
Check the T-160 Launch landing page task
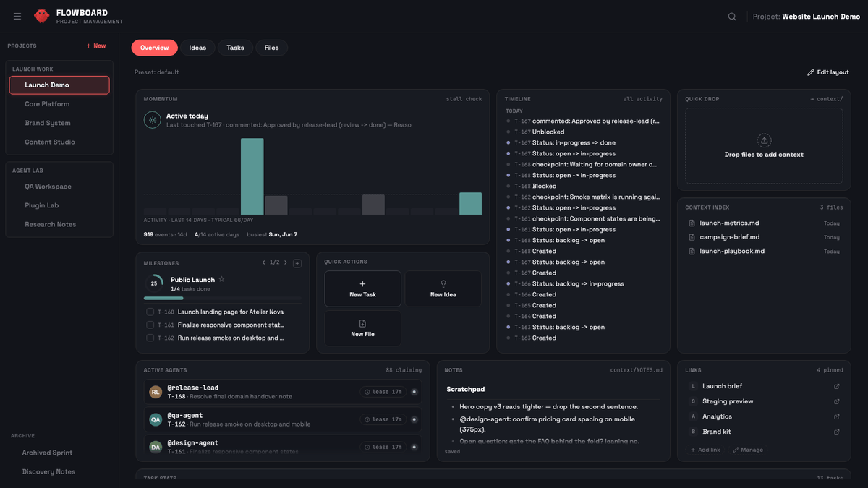click(x=150, y=312)
